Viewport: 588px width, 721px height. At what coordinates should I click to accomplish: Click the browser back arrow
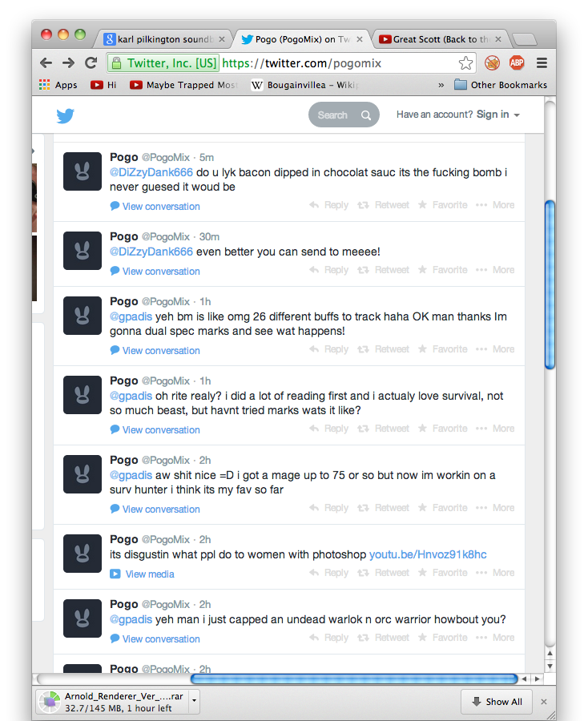[x=46, y=63]
